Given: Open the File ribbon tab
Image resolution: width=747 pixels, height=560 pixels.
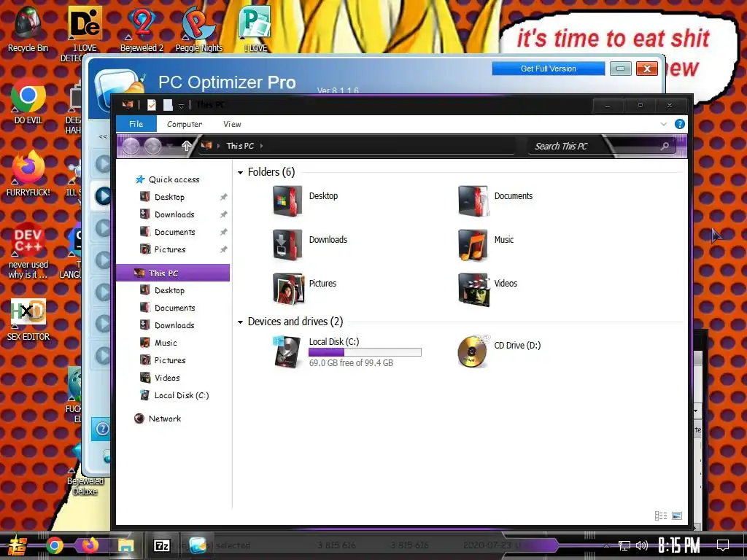Looking at the screenshot, I should pos(136,124).
